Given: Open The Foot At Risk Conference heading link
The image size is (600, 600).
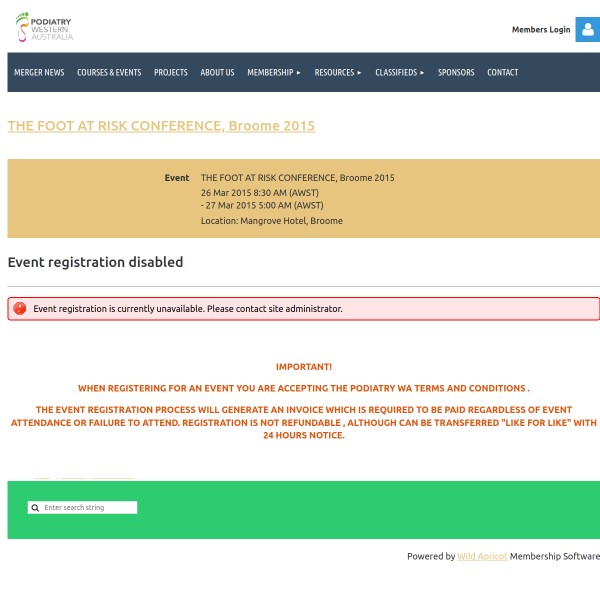Looking at the screenshot, I should pos(161,126).
